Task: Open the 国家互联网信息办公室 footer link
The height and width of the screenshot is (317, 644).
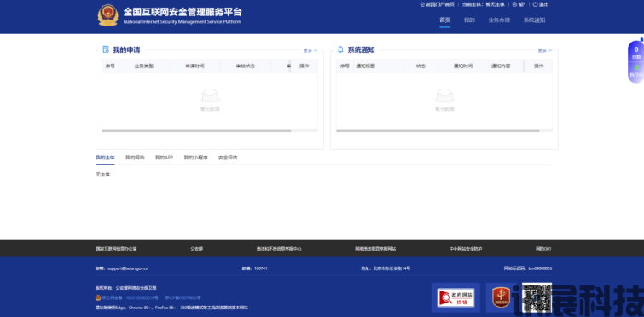Action: (x=116, y=249)
